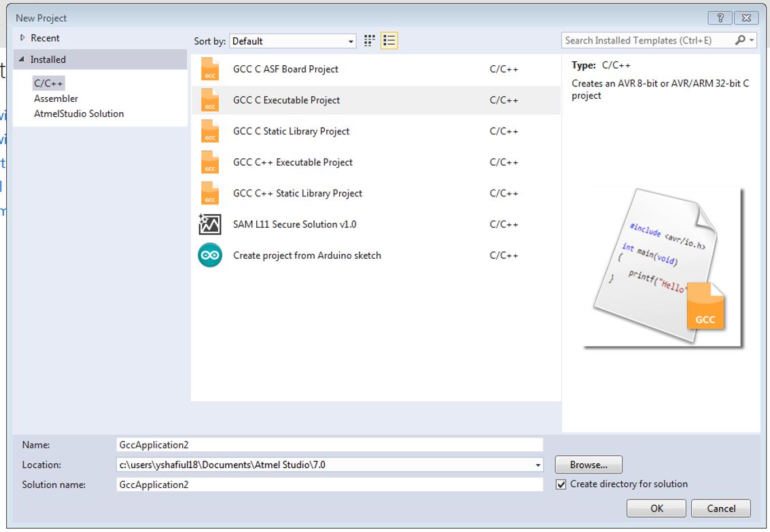Select the AtmelStudio Solution category
Screen dimensions: 770x532
79,114
